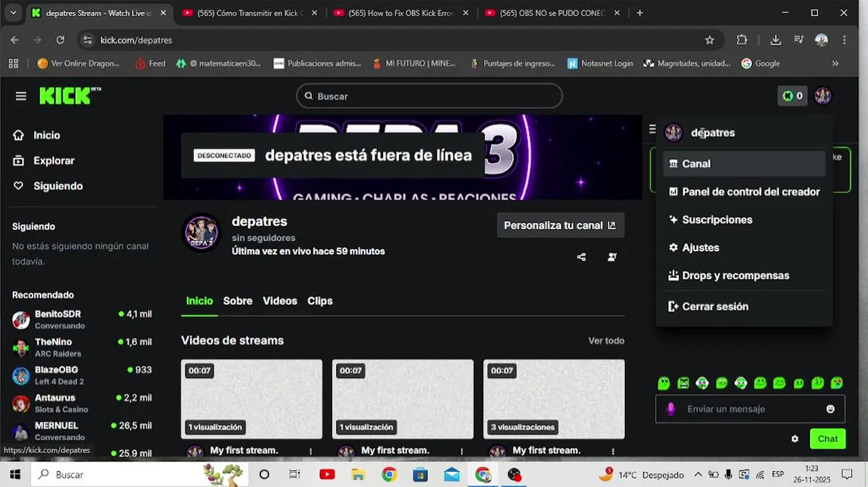The width and height of the screenshot is (868, 487).
Task: Click the share channel icon
Action: click(581, 257)
